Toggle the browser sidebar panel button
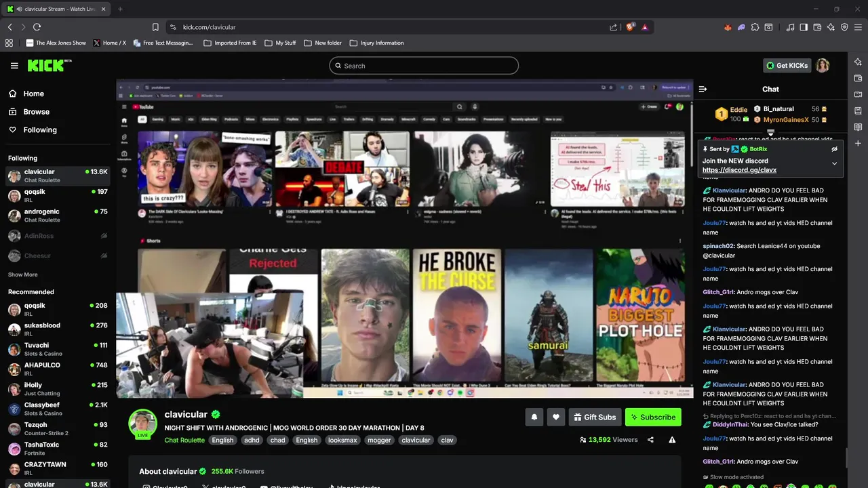This screenshot has width=868, height=488. [x=804, y=27]
